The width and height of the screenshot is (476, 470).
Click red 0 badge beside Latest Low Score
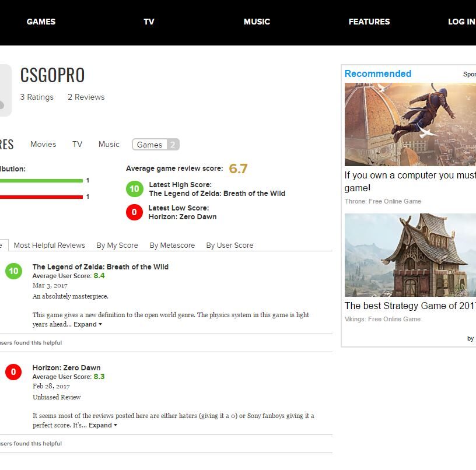(x=134, y=212)
